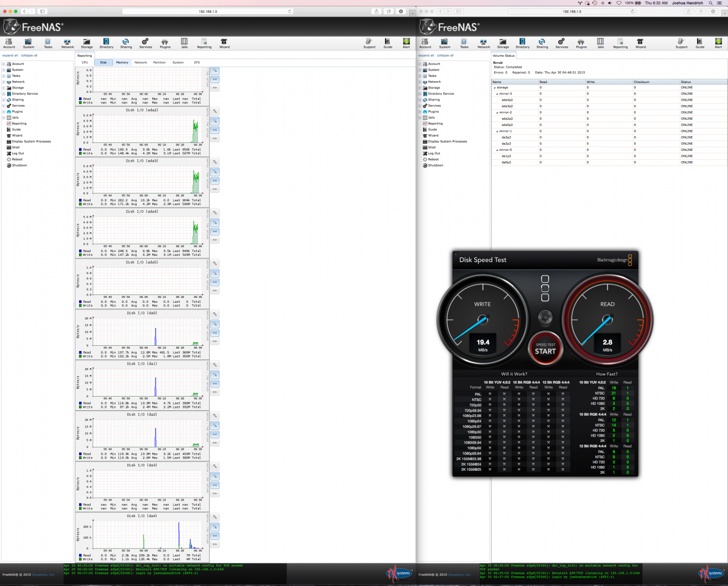Screen dimensions: 728x586
Task: Click the ada4p2 row name
Action: tap(507, 100)
